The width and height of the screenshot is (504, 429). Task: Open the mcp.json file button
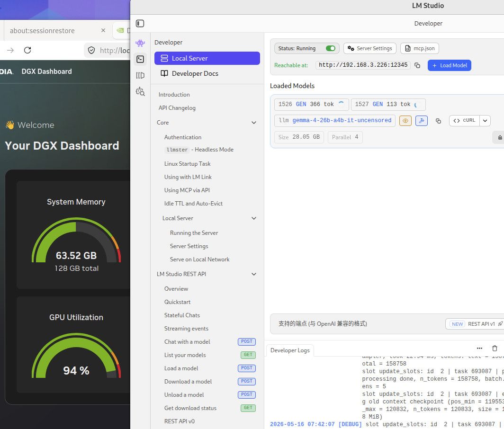point(420,48)
